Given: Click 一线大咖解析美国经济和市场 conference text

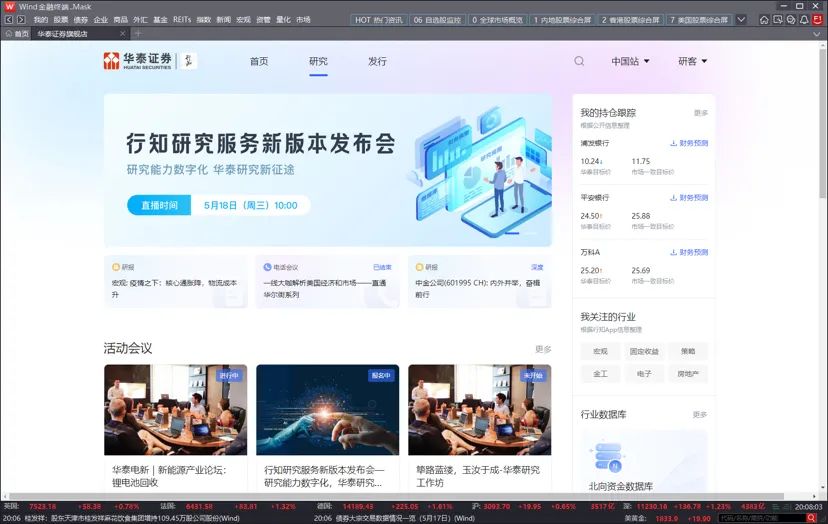Looking at the screenshot, I should pos(324,289).
